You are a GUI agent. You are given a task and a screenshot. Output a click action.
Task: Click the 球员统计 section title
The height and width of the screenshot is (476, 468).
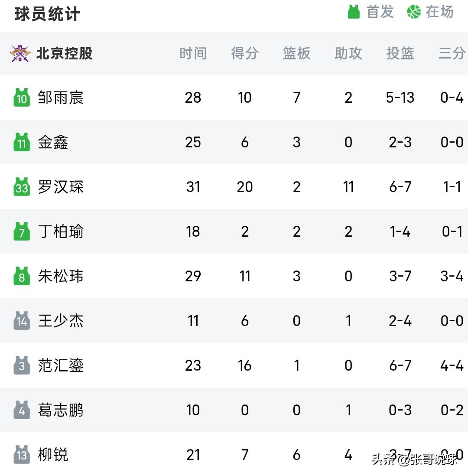[x=47, y=14]
